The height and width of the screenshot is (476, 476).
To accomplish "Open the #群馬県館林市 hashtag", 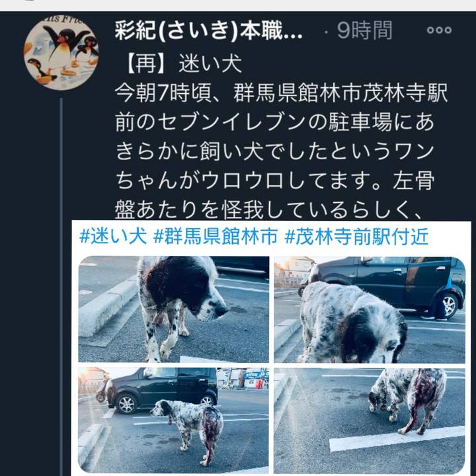I will point(216,237).
